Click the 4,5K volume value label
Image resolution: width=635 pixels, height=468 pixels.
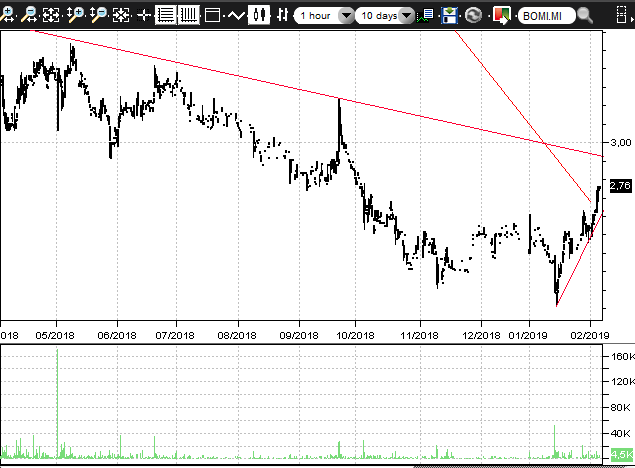[x=622, y=454]
